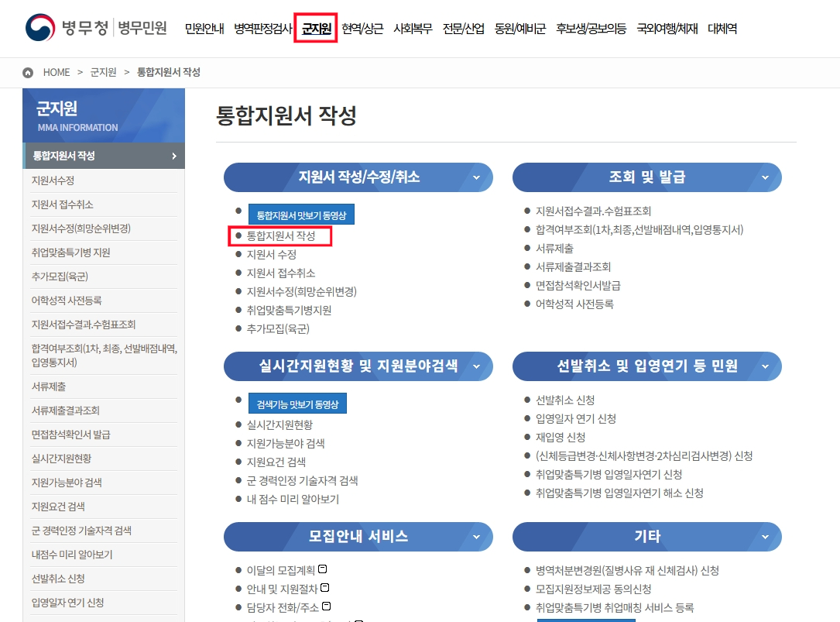Open popup icon beside 담당자 전화/주소
Image resolution: width=840 pixels, height=622 pixels.
[326, 606]
